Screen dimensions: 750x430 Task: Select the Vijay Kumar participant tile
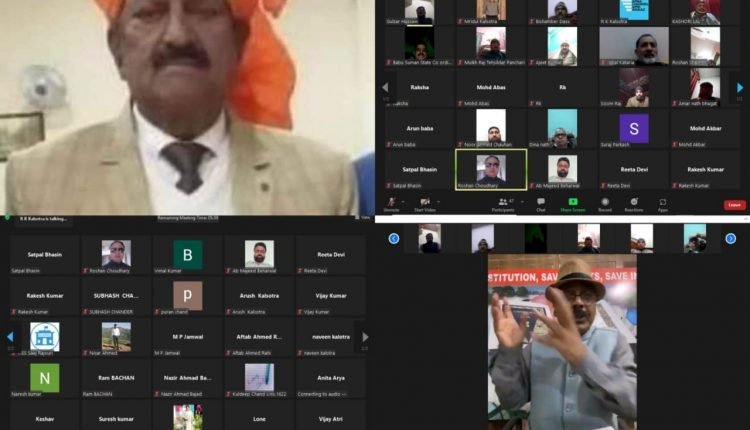pyautogui.click(x=331, y=296)
